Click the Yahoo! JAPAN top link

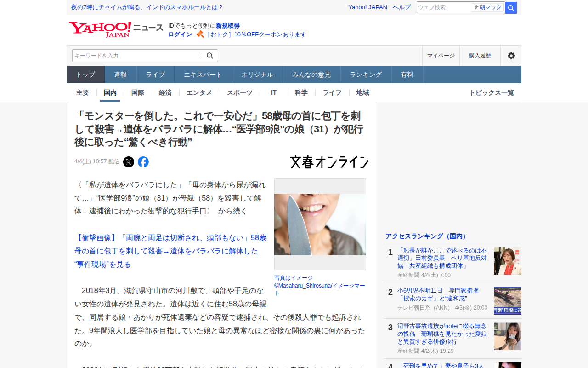tap(367, 7)
